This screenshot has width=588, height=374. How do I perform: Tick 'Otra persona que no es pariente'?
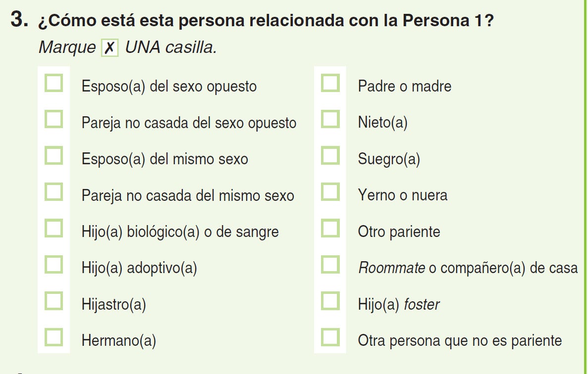(330, 337)
